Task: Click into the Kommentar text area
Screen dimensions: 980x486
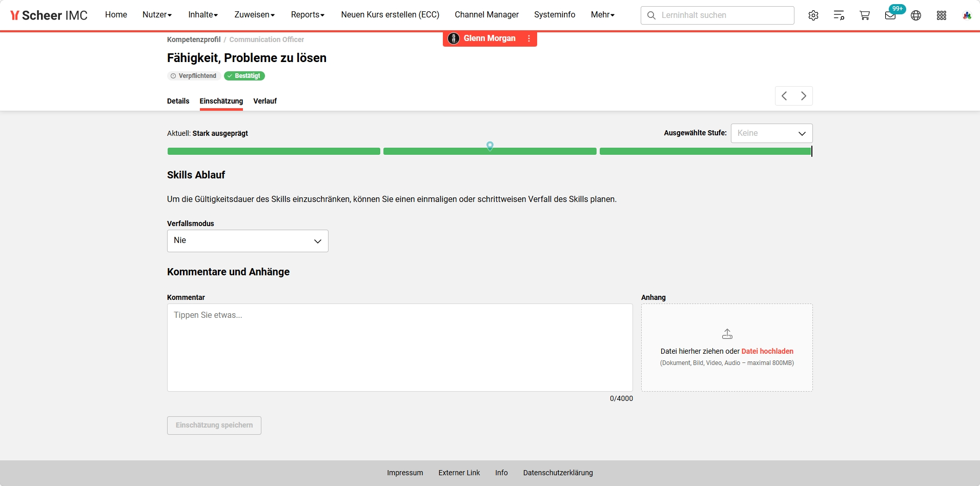Action: click(x=400, y=348)
